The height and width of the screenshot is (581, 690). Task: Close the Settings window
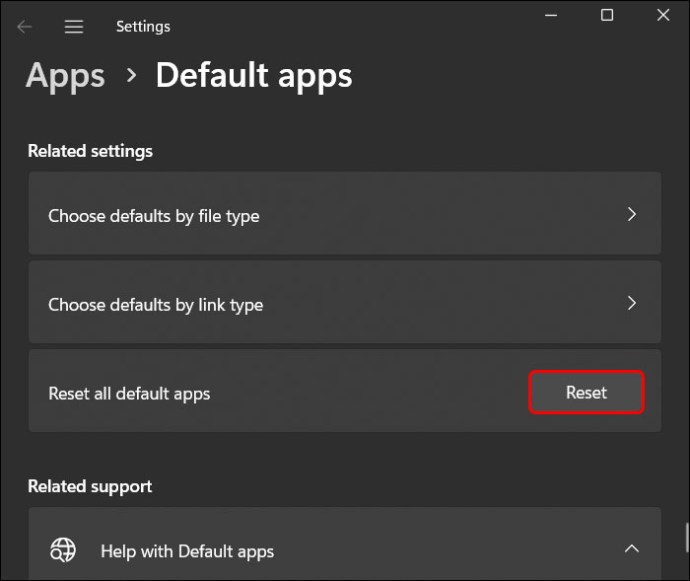pyautogui.click(x=663, y=15)
